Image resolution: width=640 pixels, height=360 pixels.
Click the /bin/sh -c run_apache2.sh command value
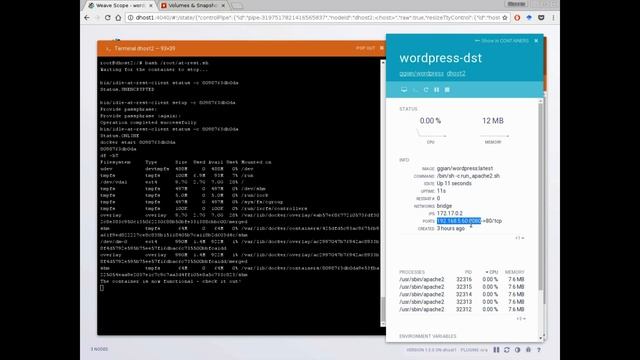click(x=468, y=176)
